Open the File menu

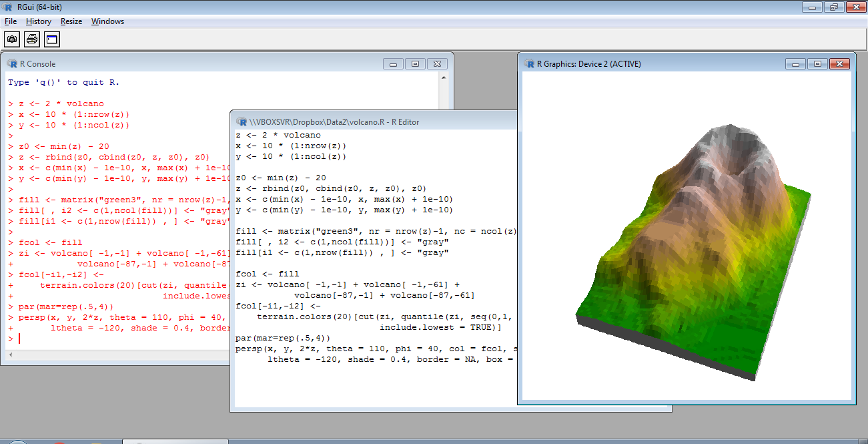(11, 21)
